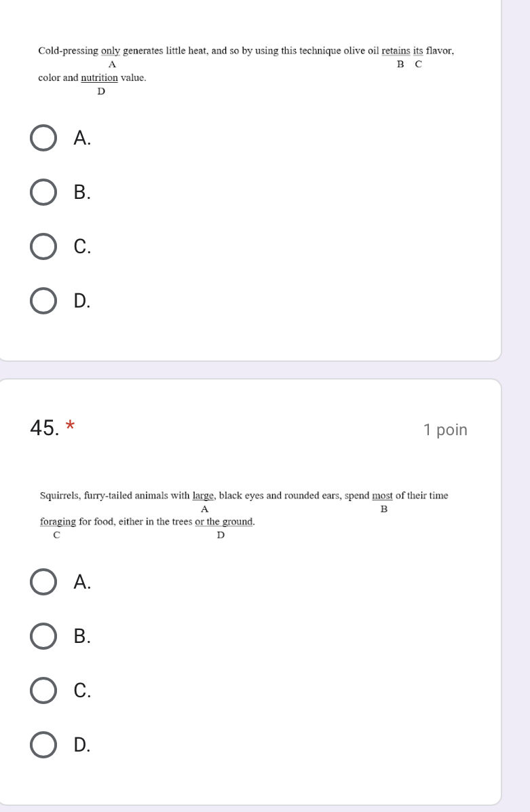Click the underlined word "retains"
530x812 pixels.
point(396,51)
